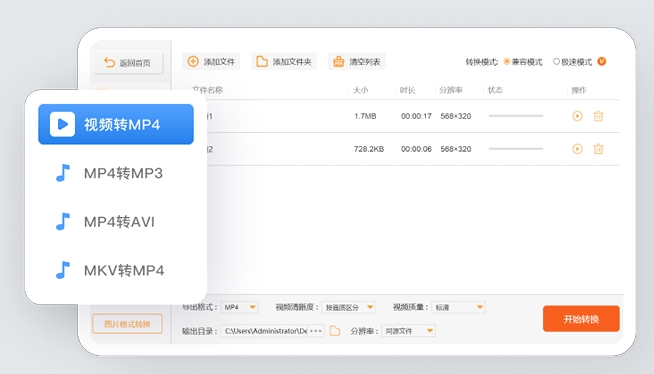Click the 开始转换 button
The width and height of the screenshot is (654, 374).
581,319
